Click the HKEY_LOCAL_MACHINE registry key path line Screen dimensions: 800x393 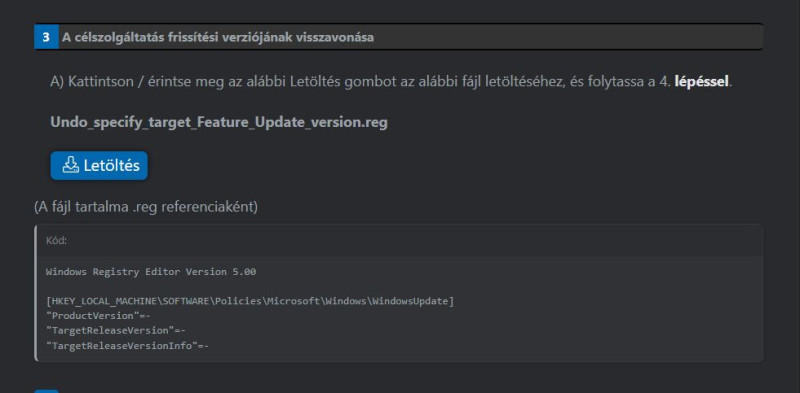[250, 301]
